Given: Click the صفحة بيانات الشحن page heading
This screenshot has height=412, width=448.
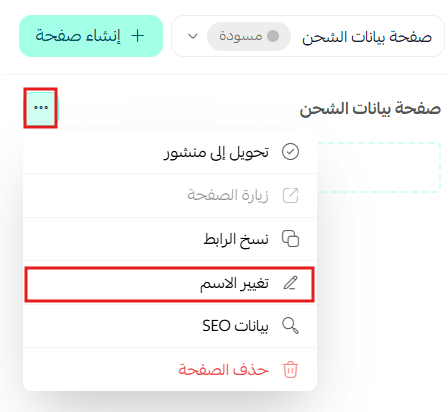Looking at the screenshot, I should [370, 109].
